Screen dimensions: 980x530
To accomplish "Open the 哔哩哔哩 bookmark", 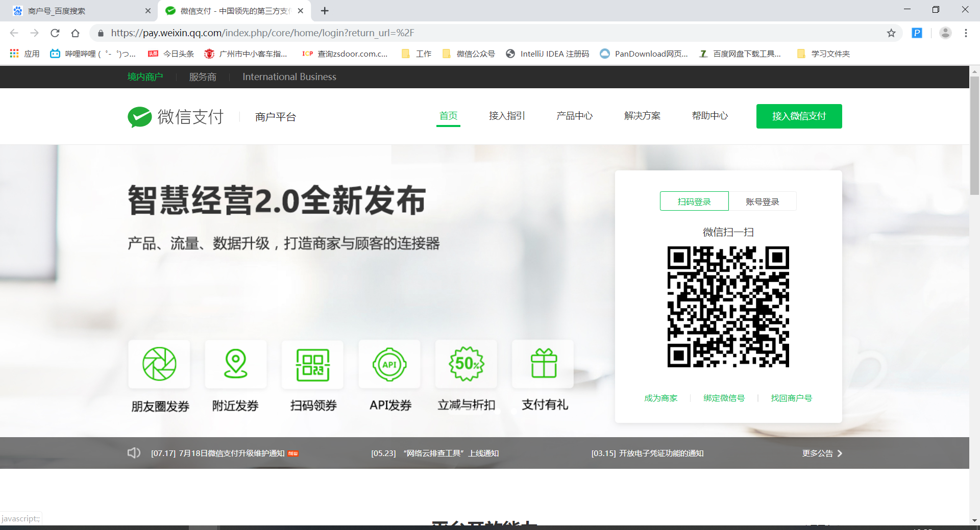I will pos(93,54).
